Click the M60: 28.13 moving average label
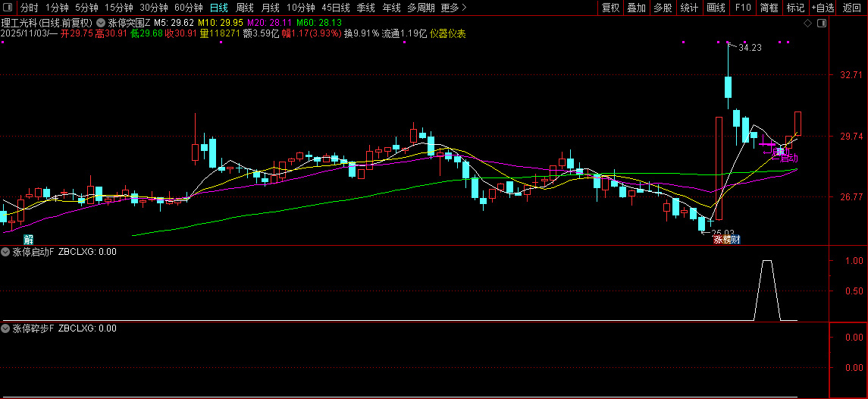 click(x=319, y=23)
